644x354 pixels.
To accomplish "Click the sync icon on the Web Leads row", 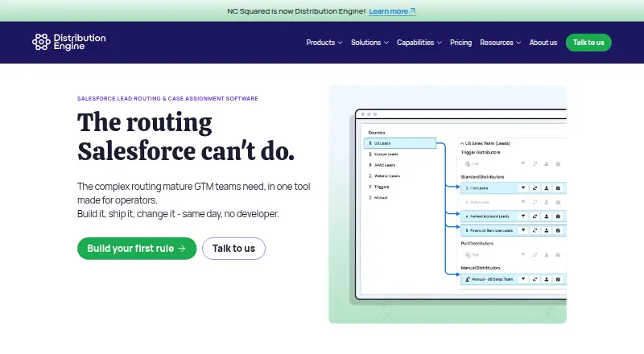I will 535,202.
